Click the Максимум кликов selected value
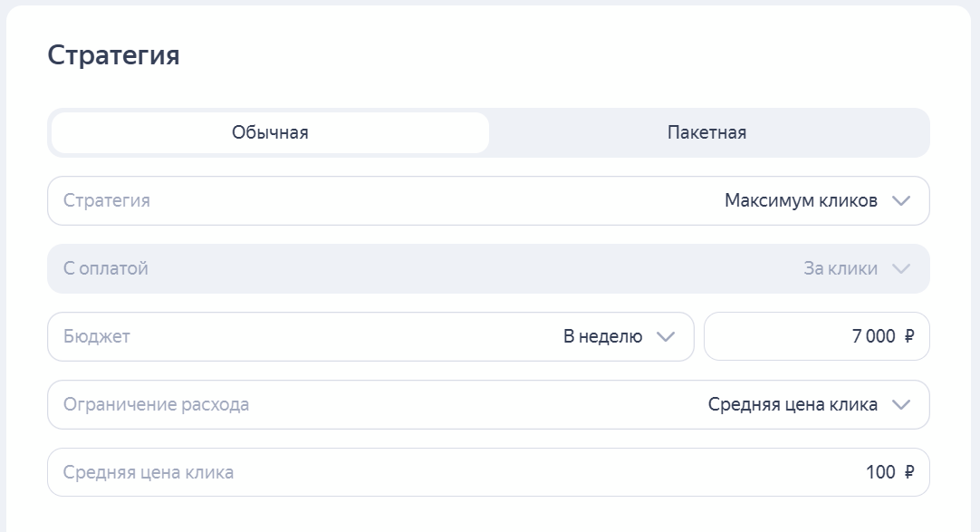980x532 pixels. point(801,201)
